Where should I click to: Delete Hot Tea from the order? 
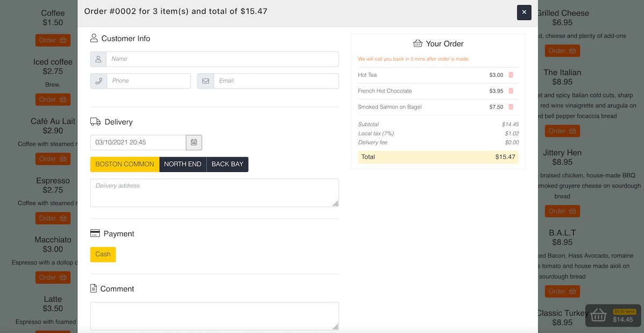coord(511,75)
